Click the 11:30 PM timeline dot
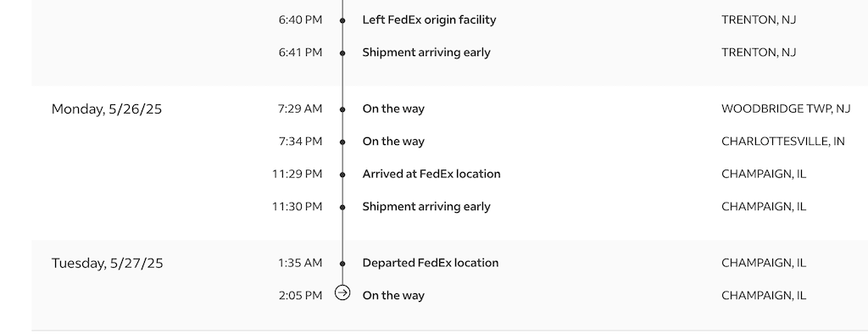Image resolution: width=868 pixels, height=334 pixels. [342, 208]
